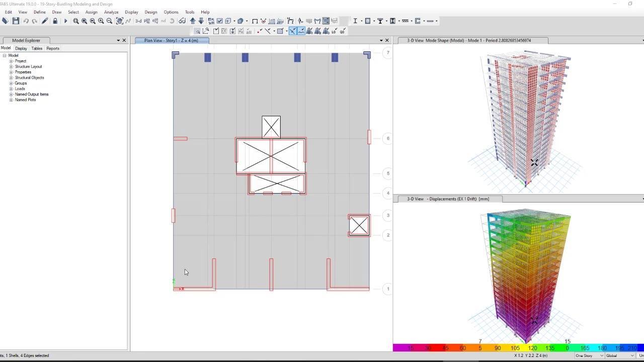
Task: Save the model with the floppy disk icon
Action: click(x=16, y=21)
